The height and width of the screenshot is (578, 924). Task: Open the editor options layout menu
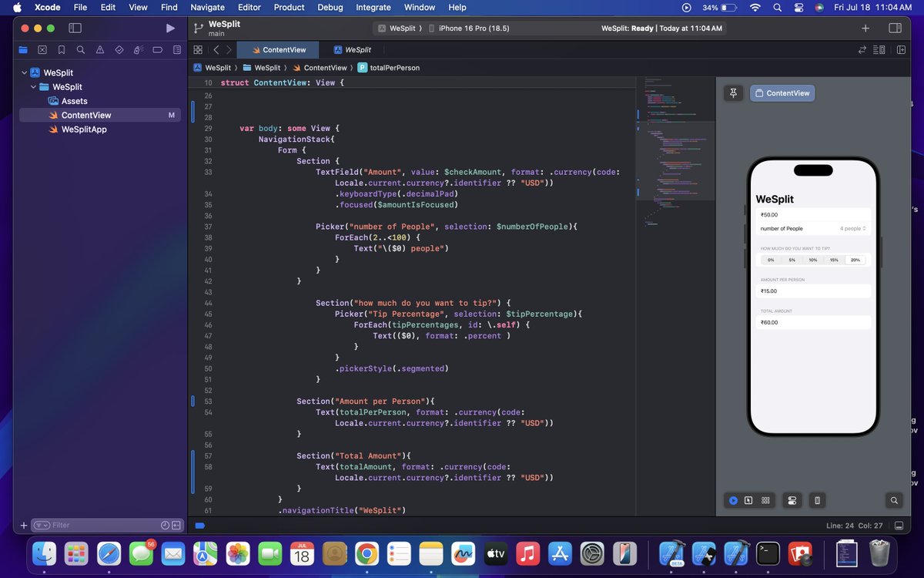coord(880,50)
